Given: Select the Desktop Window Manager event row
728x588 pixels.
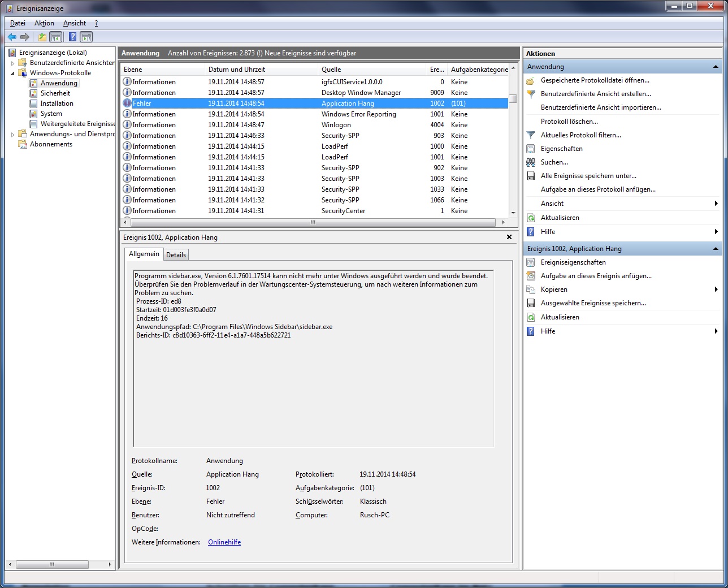Looking at the screenshot, I should [x=315, y=93].
